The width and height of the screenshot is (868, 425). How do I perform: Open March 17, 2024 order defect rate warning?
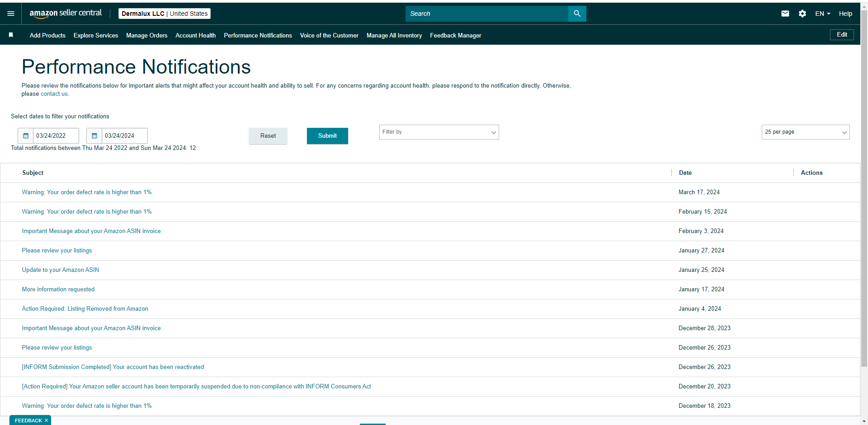click(87, 192)
